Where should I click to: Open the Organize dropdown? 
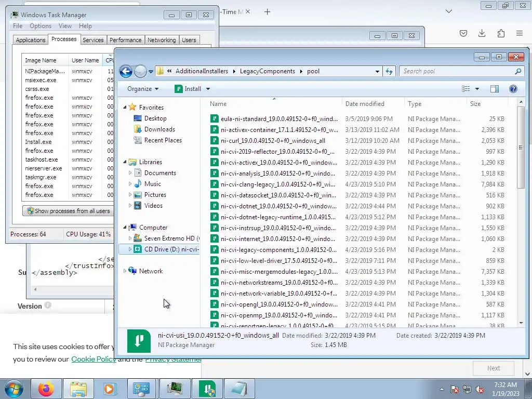[143, 89]
